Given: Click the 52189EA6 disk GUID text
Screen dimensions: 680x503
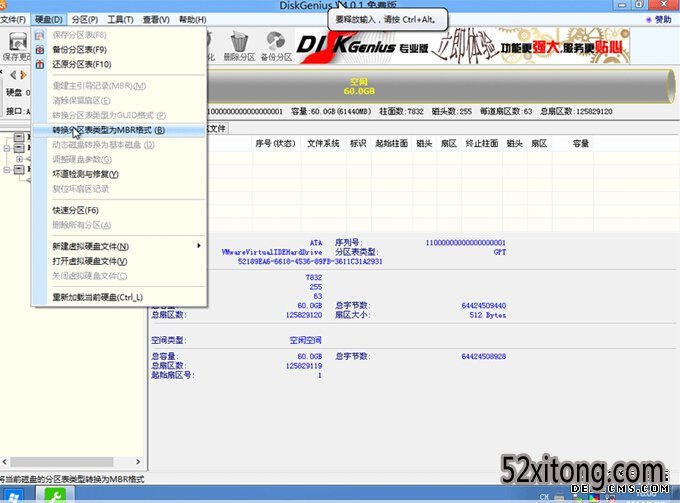Looking at the screenshot, I should pos(310,261).
